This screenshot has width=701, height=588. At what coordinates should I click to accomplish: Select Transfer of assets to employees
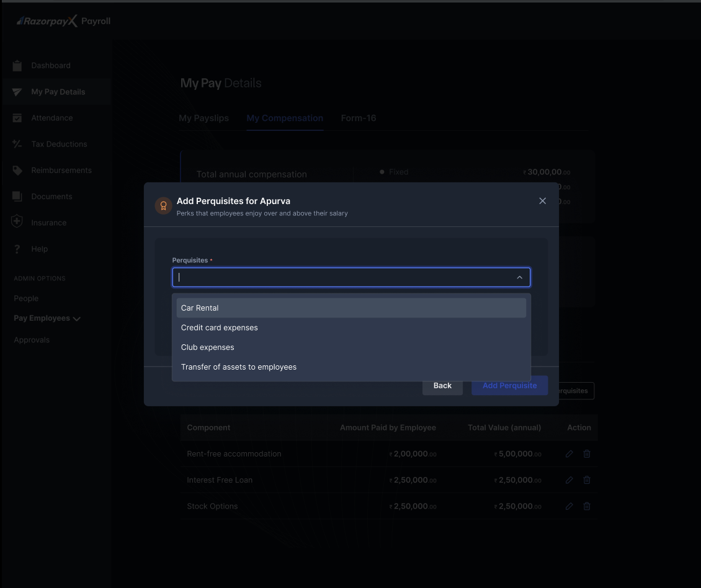coord(351,367)
